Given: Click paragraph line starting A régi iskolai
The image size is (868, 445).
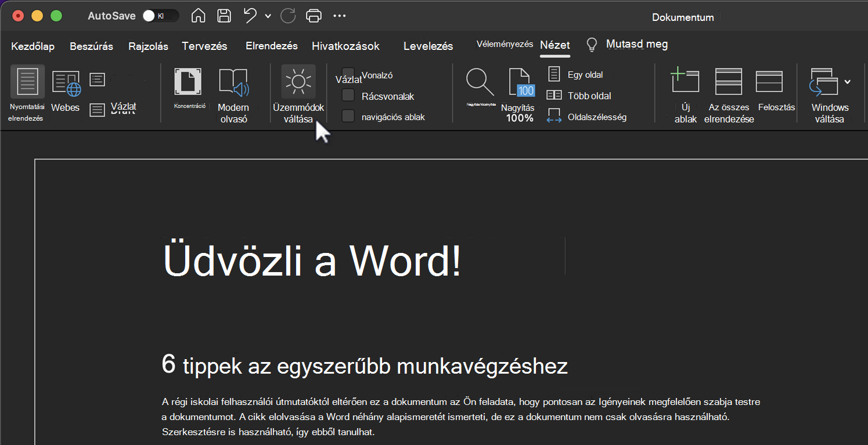Looking at the screenshot, I should pyautogui.click(x=461, y=401).
